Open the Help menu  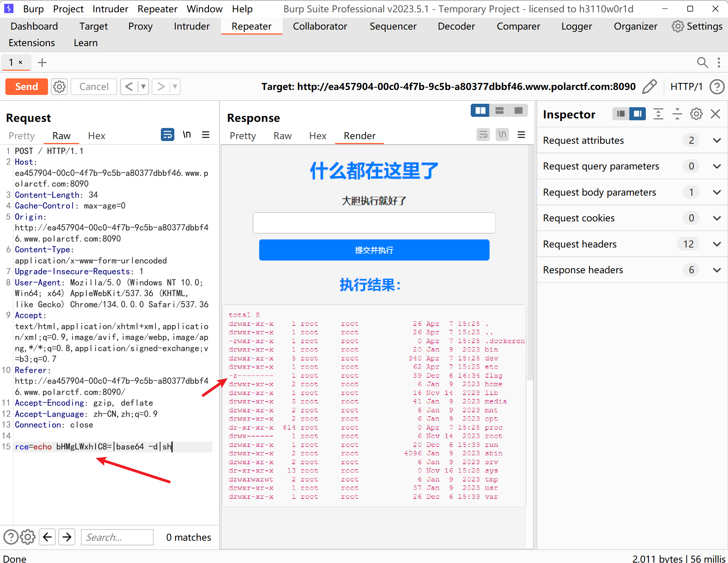pos(242,9)
